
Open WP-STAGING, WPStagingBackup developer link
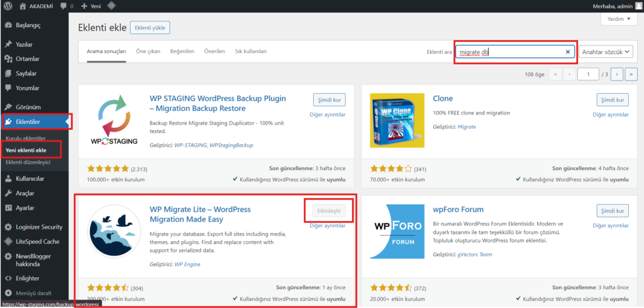point(214,145)
